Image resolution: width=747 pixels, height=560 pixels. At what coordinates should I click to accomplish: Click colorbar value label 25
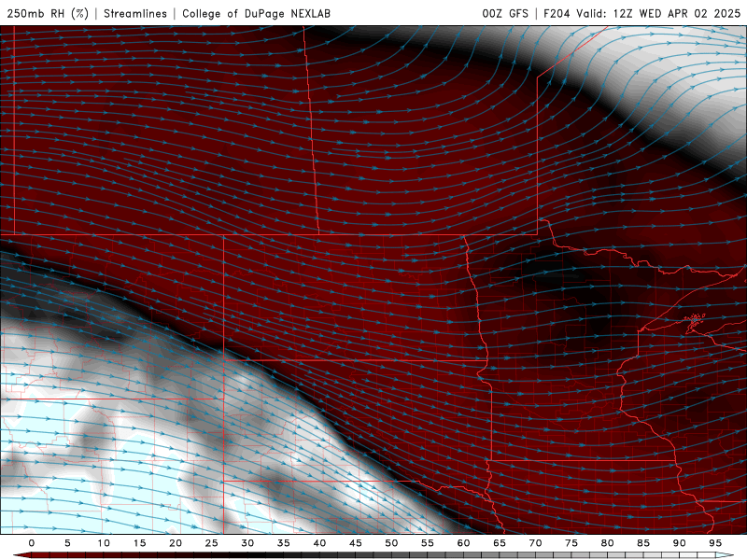point(212,543)
